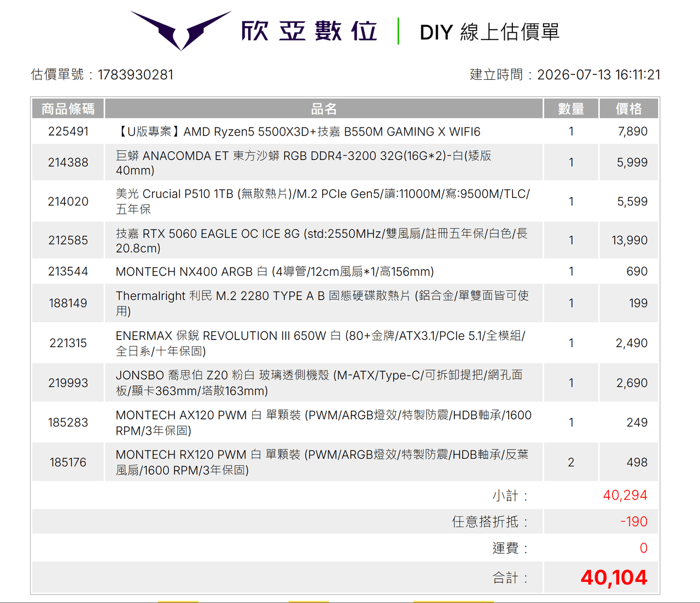This screenshot has height=603, width=700.
Task: Click the price 199
Action: coord(638,303)
